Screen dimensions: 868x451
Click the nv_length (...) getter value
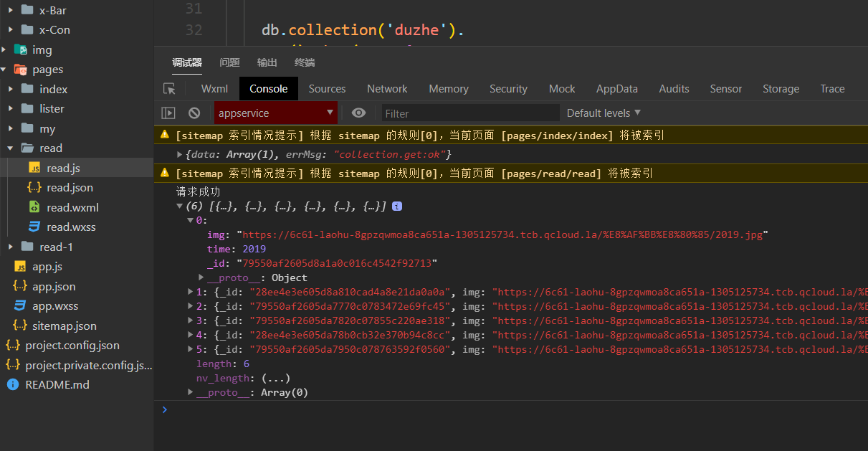pyautogui.click(x=276, y=378)
